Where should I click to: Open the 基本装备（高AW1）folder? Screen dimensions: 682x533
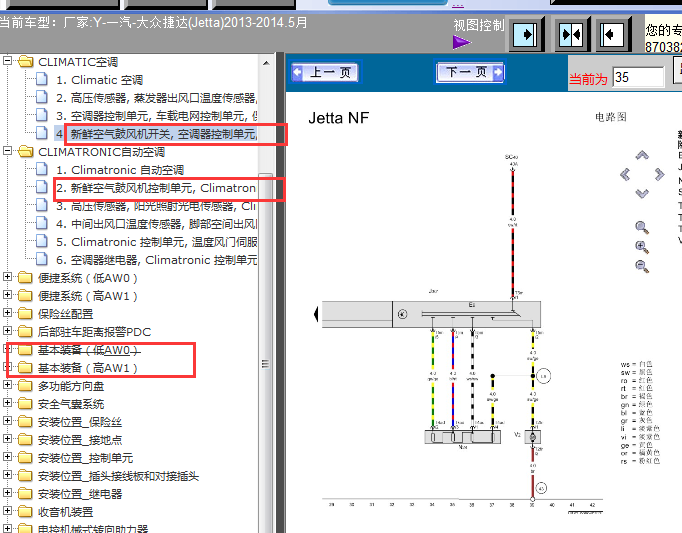[88, 368]
